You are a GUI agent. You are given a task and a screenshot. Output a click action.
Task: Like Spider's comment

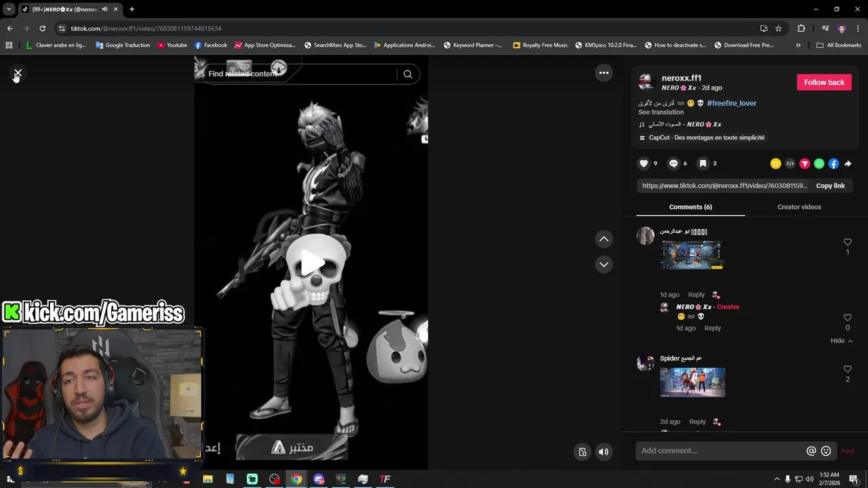coord(847,369)
